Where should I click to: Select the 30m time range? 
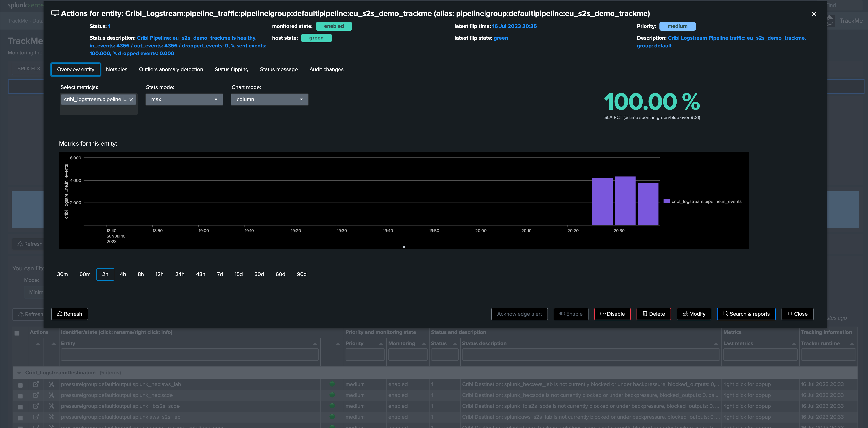click(x=62, y=274)
